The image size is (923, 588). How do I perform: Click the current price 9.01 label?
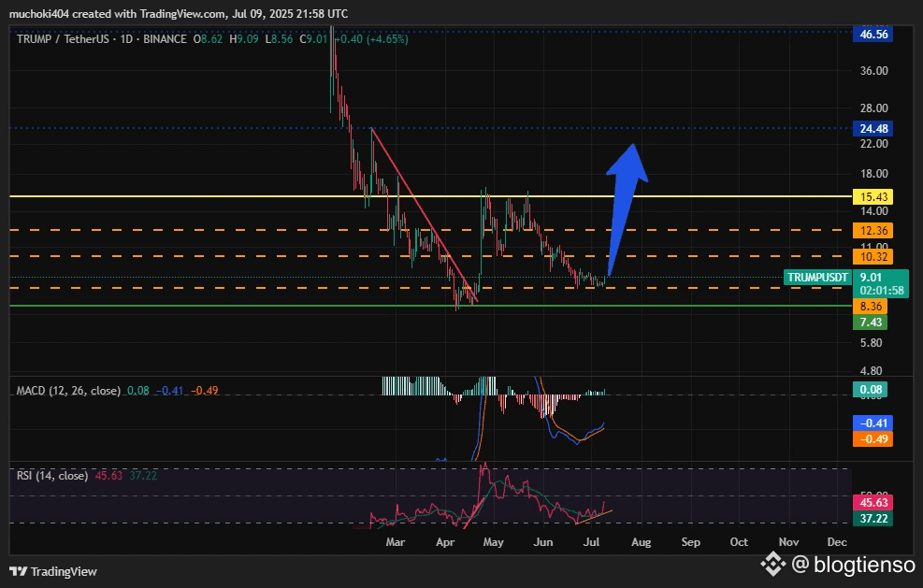click(871, 278)
